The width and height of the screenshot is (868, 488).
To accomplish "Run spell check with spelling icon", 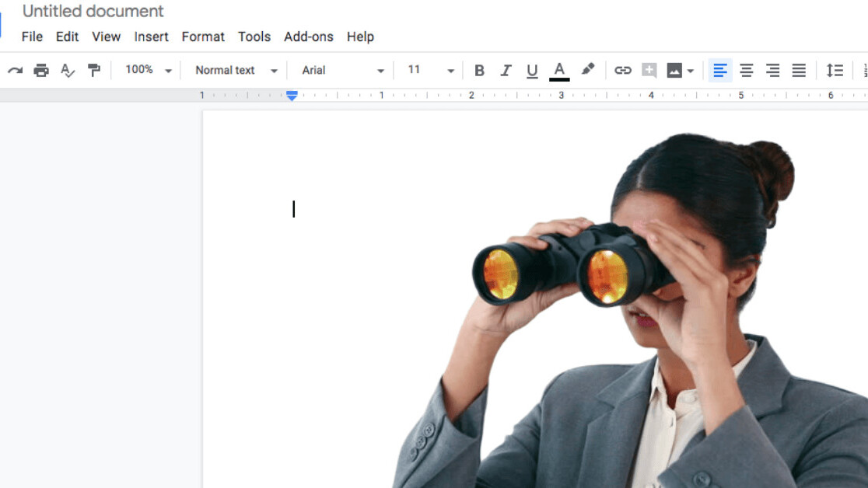I will 68,71.
